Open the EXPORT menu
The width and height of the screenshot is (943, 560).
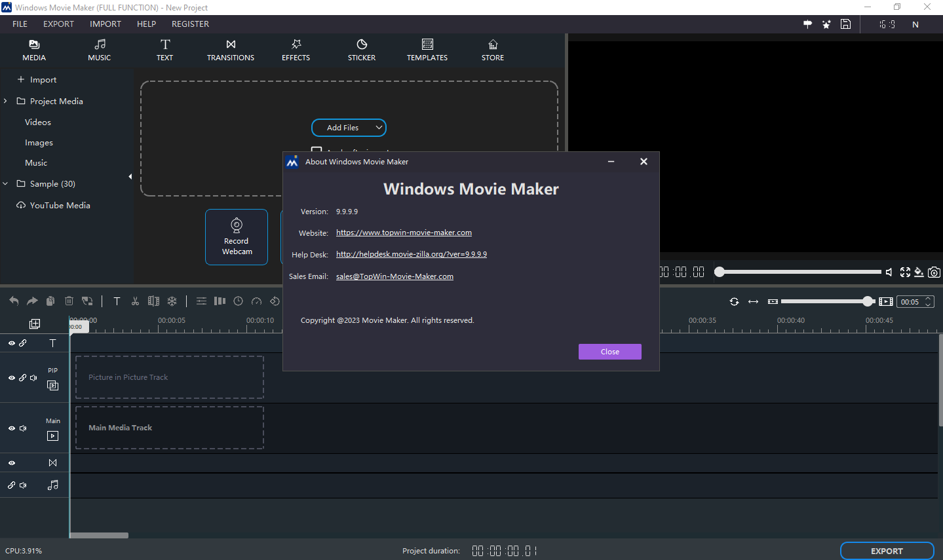(x=59, y=24)
